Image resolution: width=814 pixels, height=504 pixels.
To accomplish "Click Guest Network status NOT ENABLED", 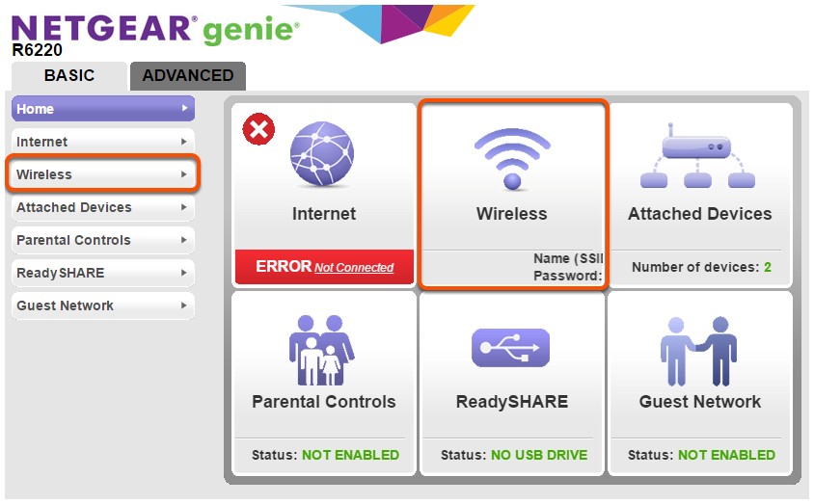I will pos(726,455).
